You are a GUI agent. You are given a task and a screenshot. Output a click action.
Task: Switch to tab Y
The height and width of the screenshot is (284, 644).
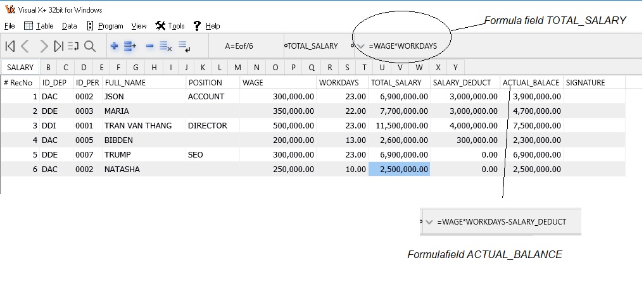pos(455,67)
